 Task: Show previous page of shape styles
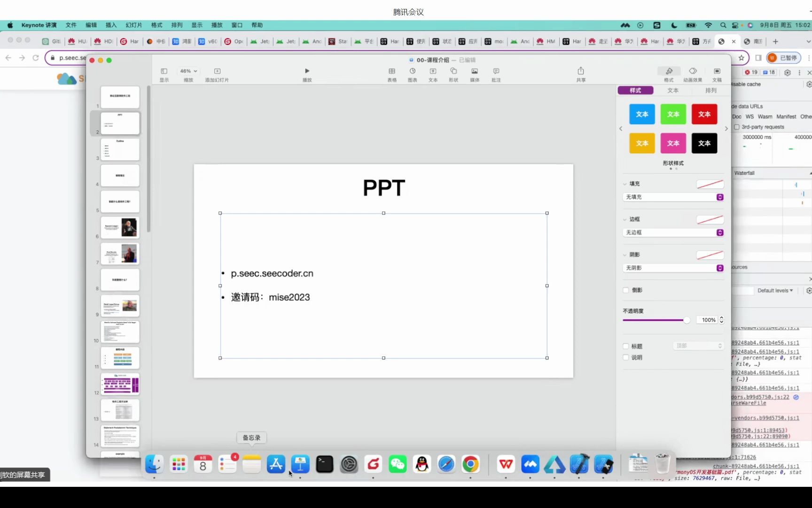[x=621, y=128]
